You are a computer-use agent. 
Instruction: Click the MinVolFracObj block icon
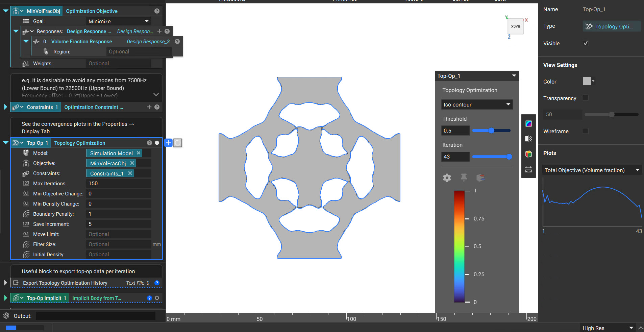(x=16, y=11)
